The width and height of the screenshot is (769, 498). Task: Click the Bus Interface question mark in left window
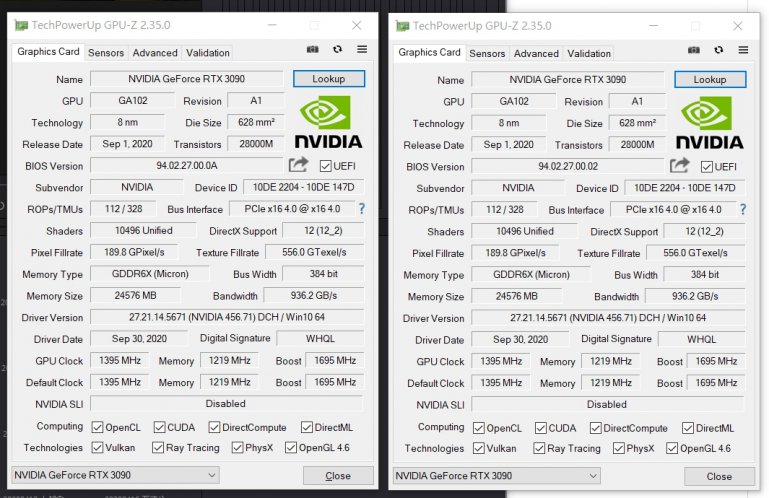coord(361,209)
